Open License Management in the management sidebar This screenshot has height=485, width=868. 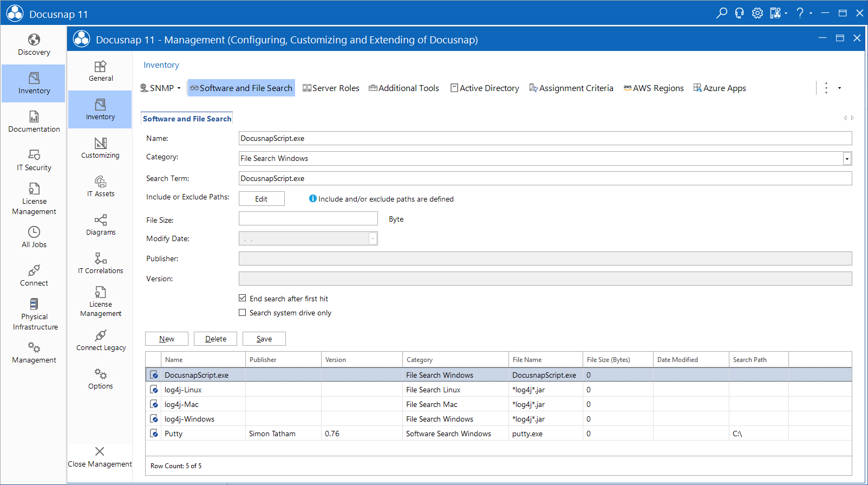100,302
